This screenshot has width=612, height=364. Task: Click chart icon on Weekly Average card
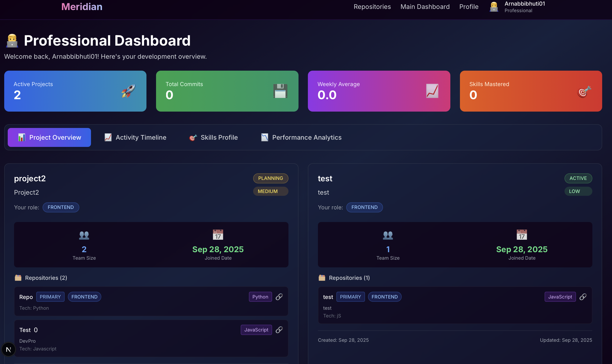click(432, 91)
